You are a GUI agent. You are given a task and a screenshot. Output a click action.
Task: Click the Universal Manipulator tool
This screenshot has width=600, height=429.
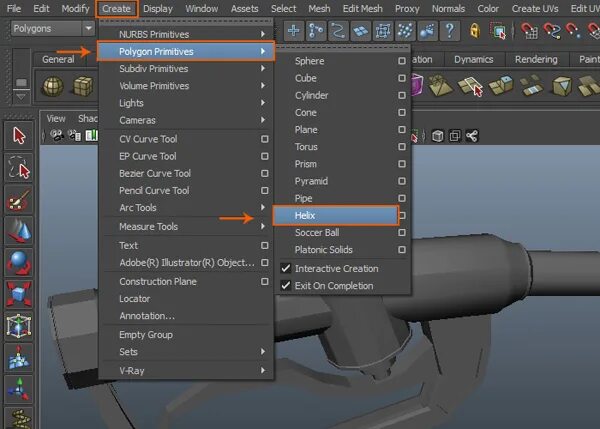pos(19,326)
